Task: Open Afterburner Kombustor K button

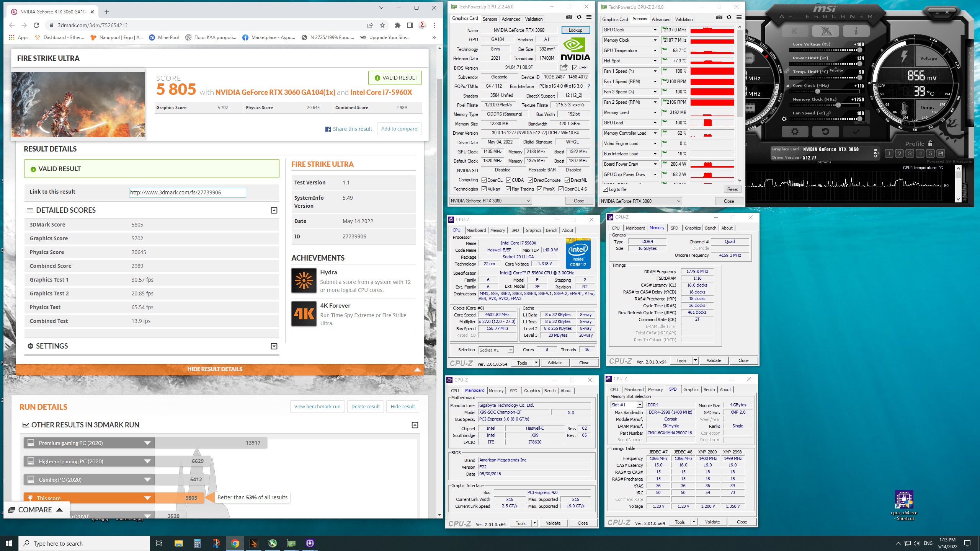Action: click(795, 31)
